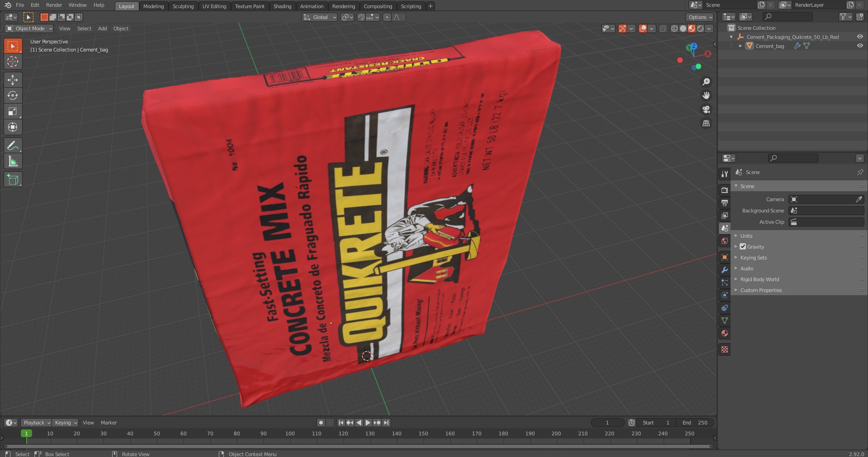Open the Global transform orientation dropdown
868x457 pixels.
tap(320, 17)
